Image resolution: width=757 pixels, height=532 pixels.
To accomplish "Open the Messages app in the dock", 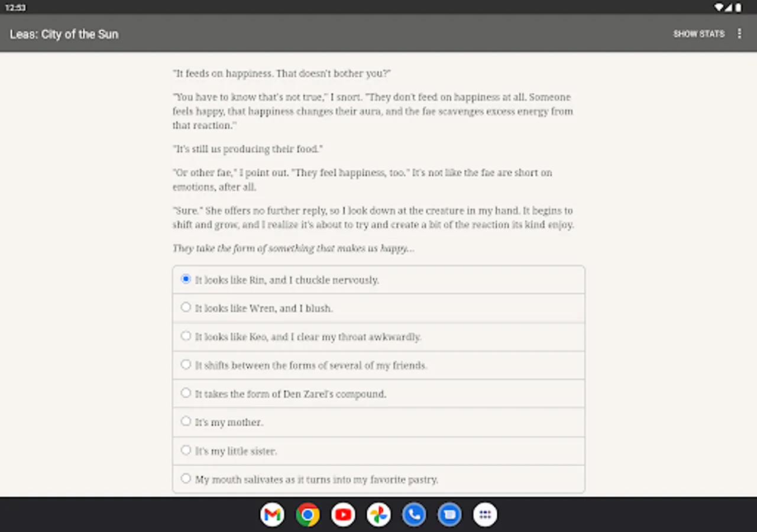I will pyautogui.click(x=449, y=515).
